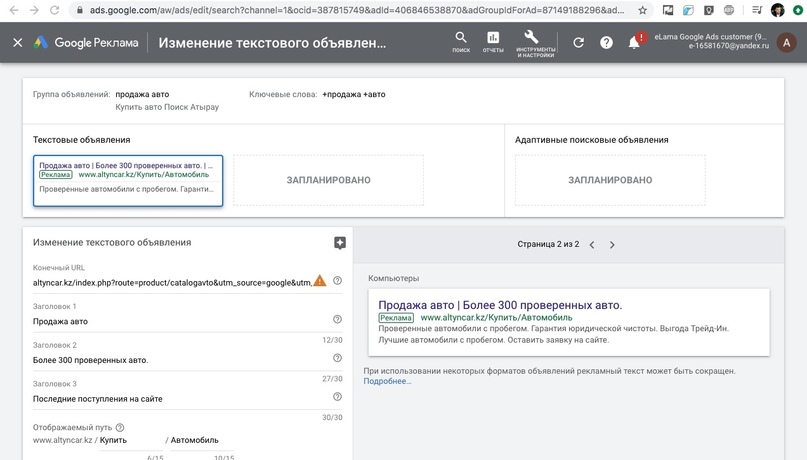807x460 pixels.
Task: Edit the Final URL field
Action: point(172,282)
